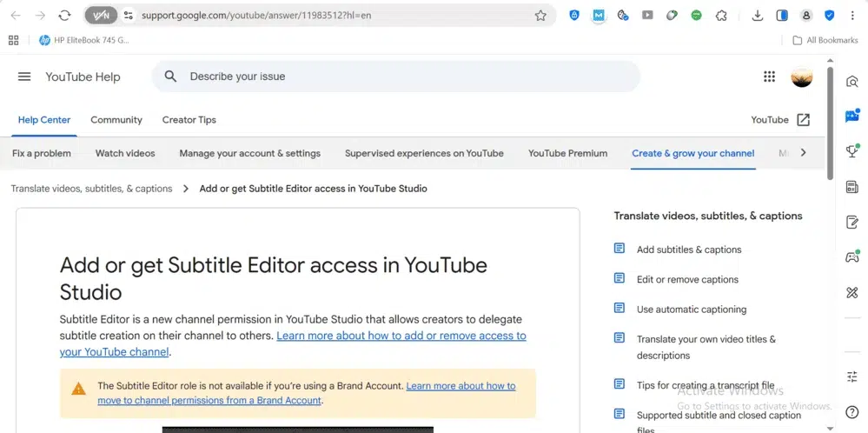Click the browser back arrow
Viewport: 868px width, 433px height.
(16, 16)
